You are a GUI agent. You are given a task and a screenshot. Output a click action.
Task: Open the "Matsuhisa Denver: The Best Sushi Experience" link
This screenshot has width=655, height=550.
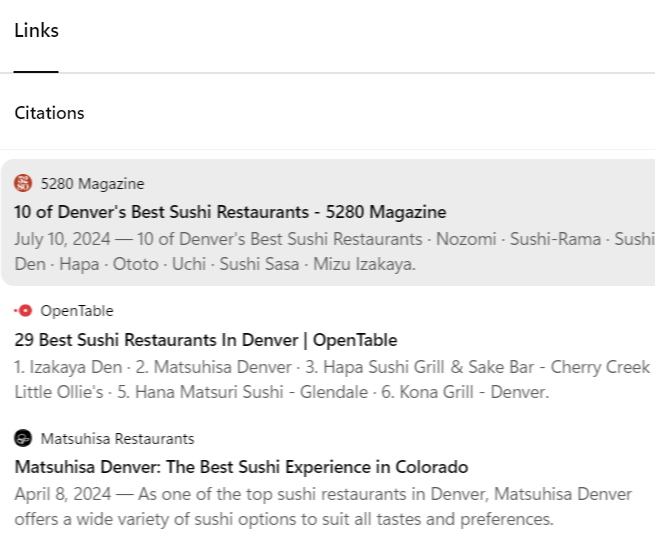point(241,467)
